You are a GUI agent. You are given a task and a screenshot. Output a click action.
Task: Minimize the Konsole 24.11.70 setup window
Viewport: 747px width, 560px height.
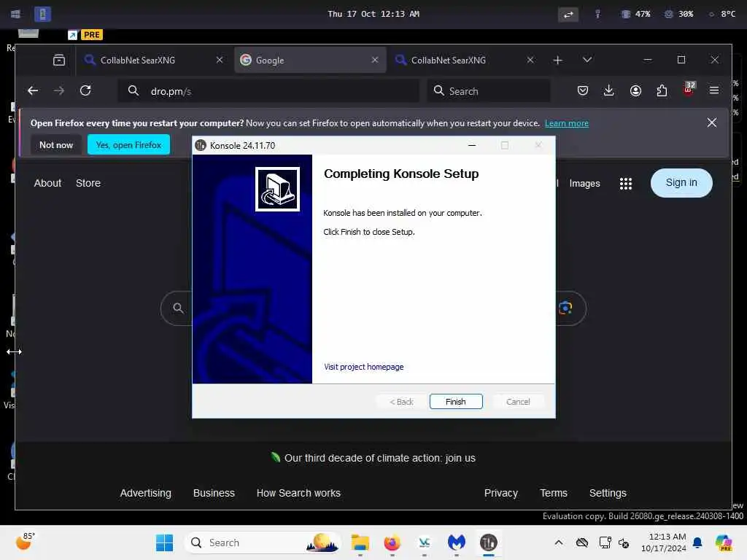click(472, 145)
